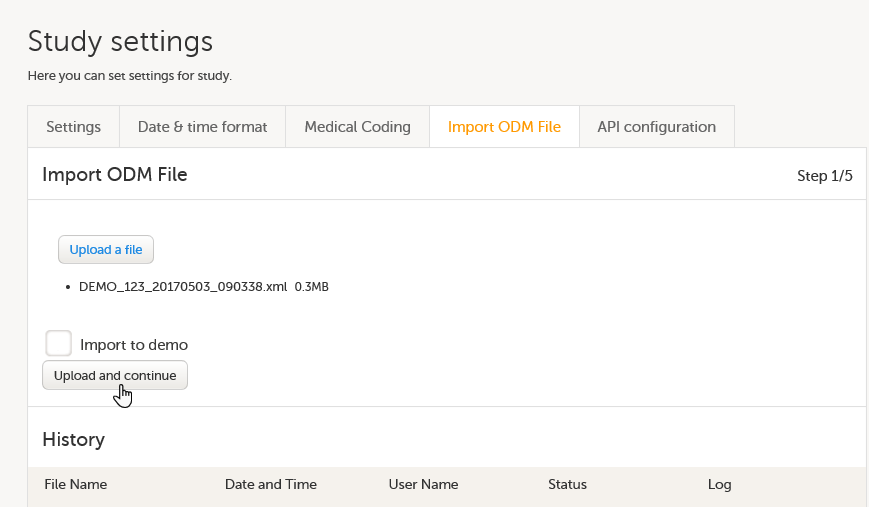Click the Study settings page title
Image resolution: width=869 pixels, height=507 pixels.
tap(120, 42)
